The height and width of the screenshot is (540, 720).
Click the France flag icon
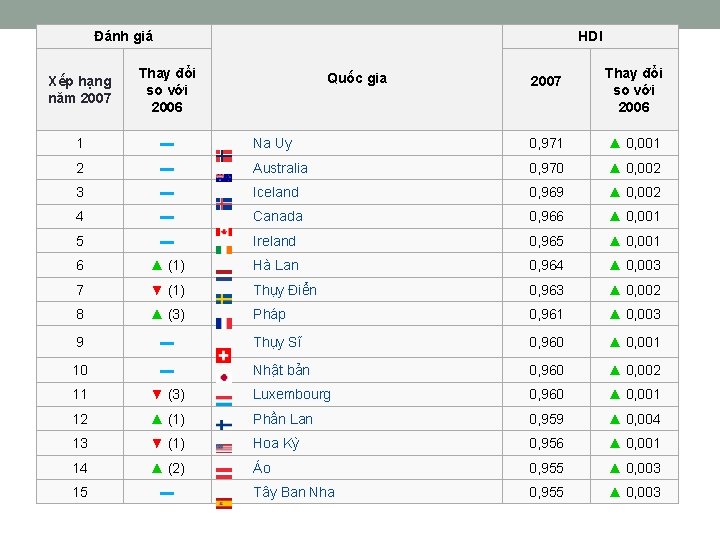(224, 322)
